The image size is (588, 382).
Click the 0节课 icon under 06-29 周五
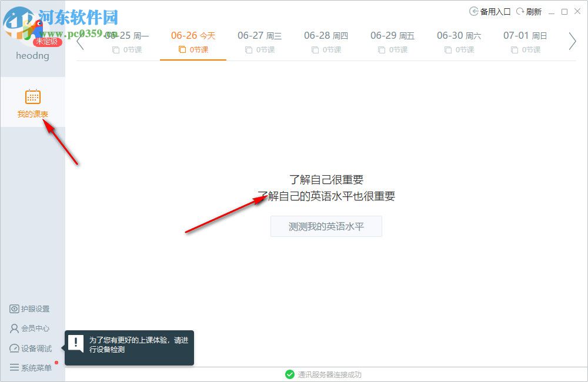tap(381, 50)
